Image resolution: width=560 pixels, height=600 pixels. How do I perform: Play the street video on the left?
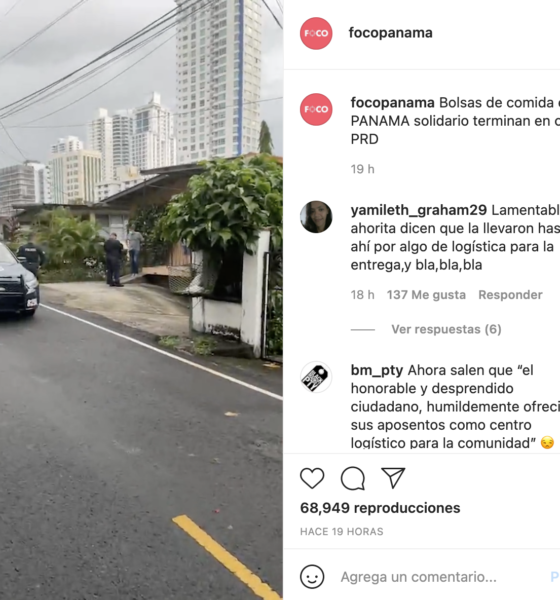(141, 300)
